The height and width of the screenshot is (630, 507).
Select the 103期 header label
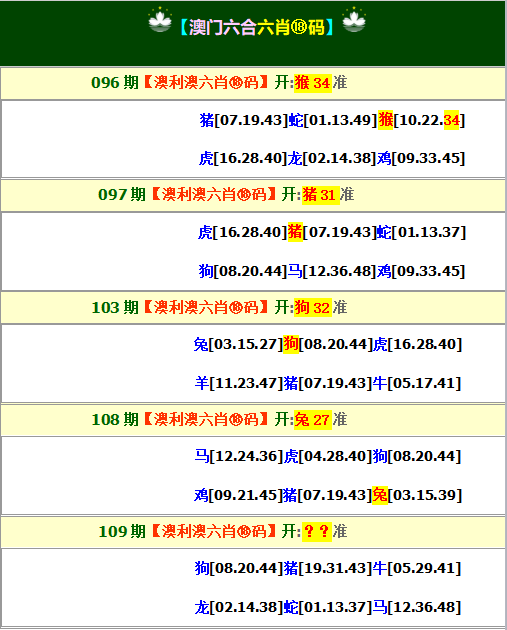coord(114,307)
